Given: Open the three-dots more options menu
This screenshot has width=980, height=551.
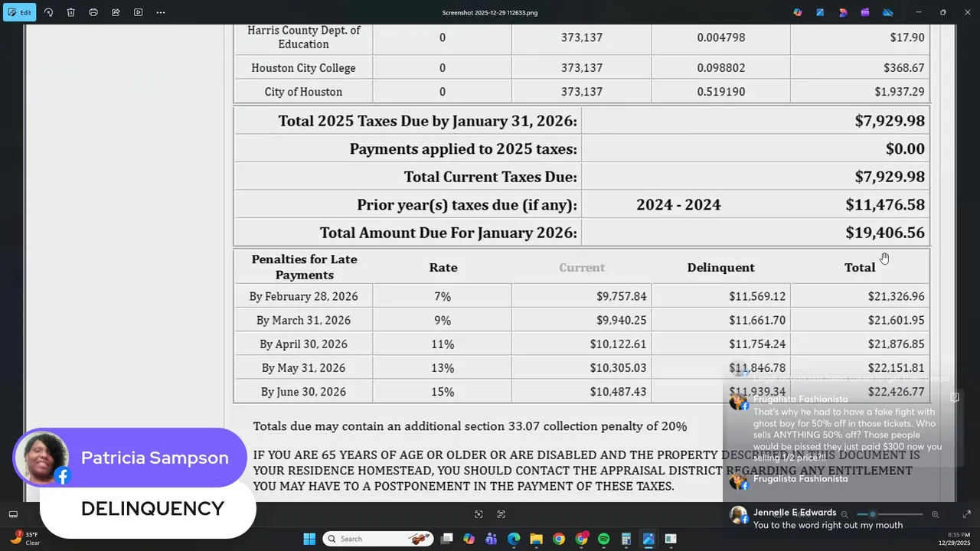Looking at the screenshot, I should [160, 12].
